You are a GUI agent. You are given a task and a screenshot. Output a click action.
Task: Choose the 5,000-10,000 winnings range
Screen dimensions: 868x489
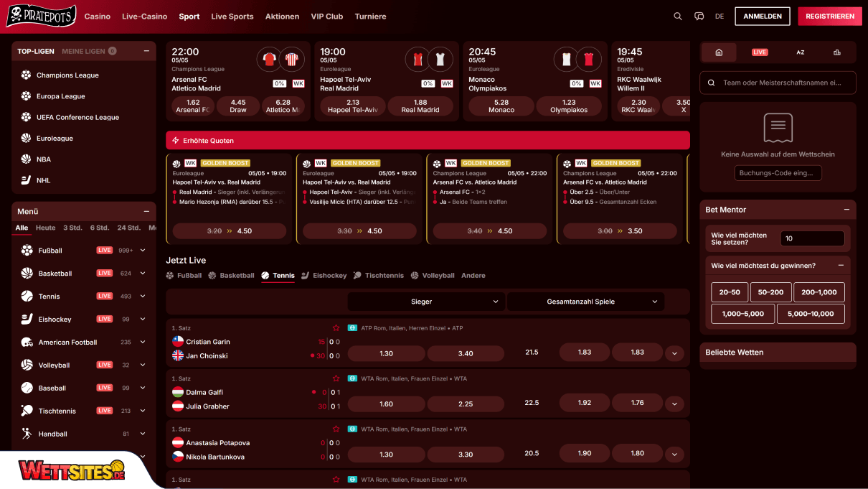[x=811, y=314]
